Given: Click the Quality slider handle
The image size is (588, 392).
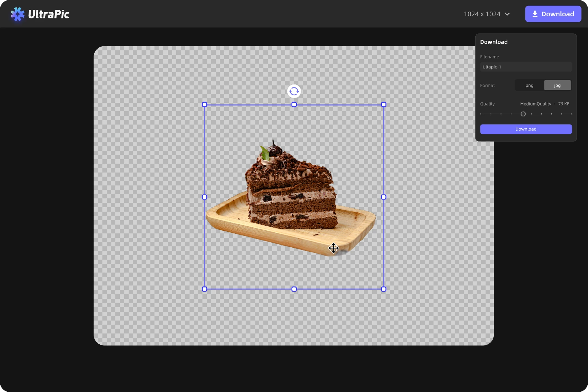Looking at the screenshot, I should point(523,114).
